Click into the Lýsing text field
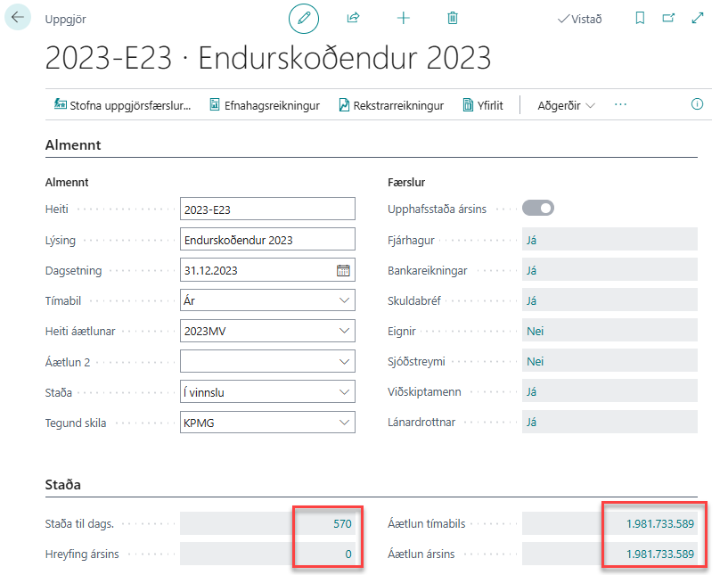The image size is (728, 575). tap(267, 240)
